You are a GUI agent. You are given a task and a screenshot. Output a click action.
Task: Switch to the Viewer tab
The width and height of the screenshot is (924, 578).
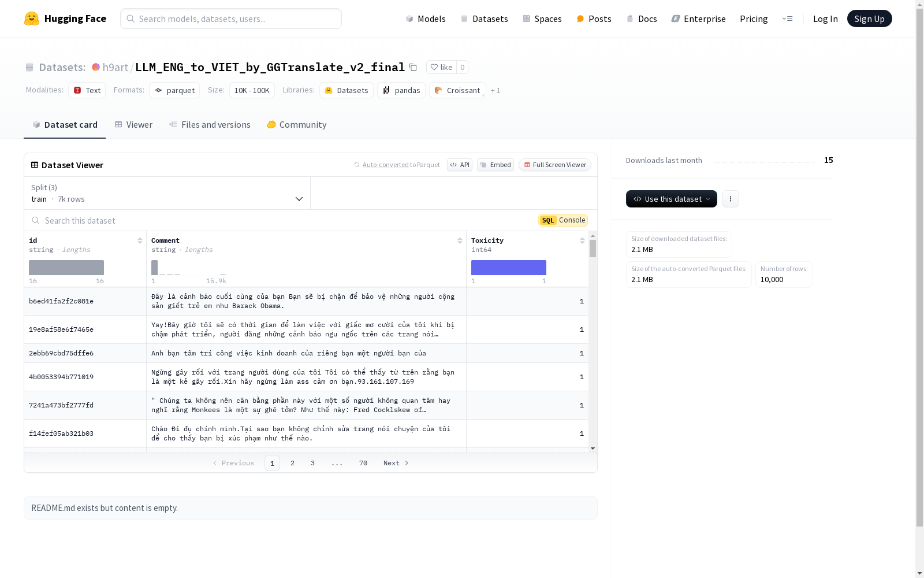133,125
